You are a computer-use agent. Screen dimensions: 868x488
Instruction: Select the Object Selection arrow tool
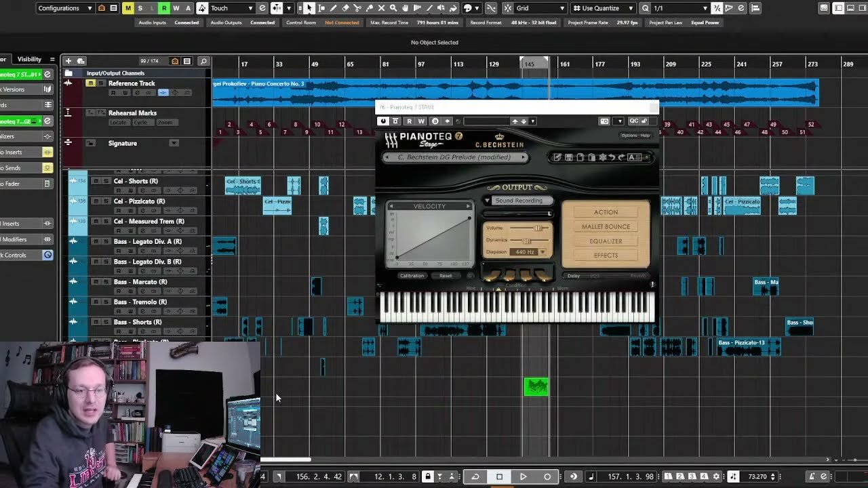(x=309, y=7)
